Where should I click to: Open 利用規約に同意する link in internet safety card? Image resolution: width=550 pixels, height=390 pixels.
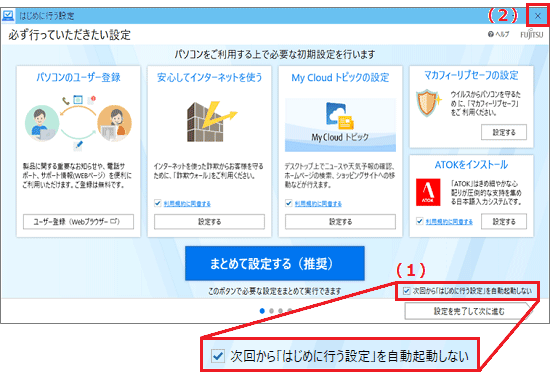pos(187,203)
